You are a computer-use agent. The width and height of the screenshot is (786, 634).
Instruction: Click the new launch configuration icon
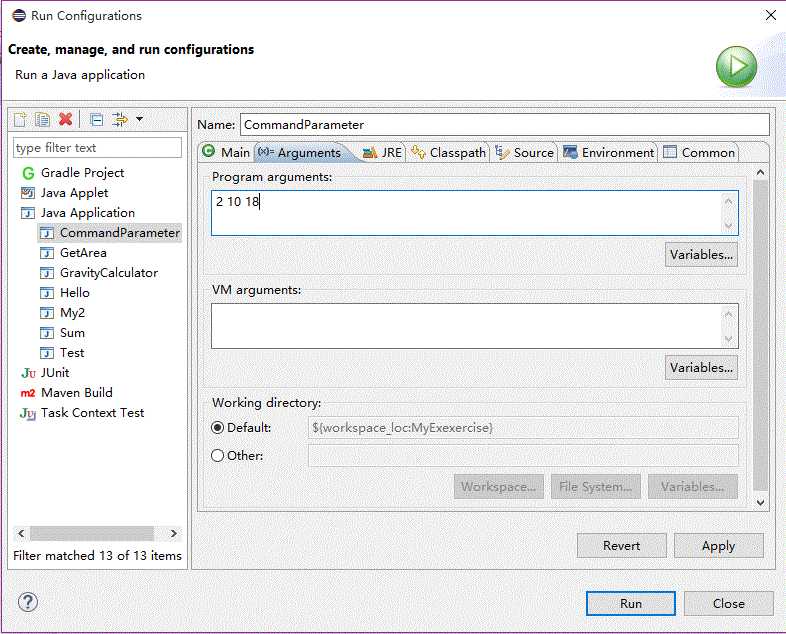pyautogui.click(x=20, y=120)
